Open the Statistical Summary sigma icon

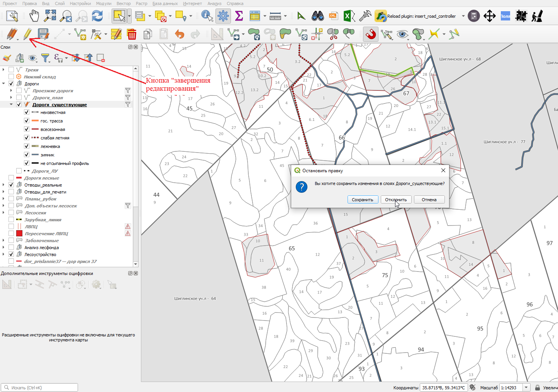(x=239, y=16)
